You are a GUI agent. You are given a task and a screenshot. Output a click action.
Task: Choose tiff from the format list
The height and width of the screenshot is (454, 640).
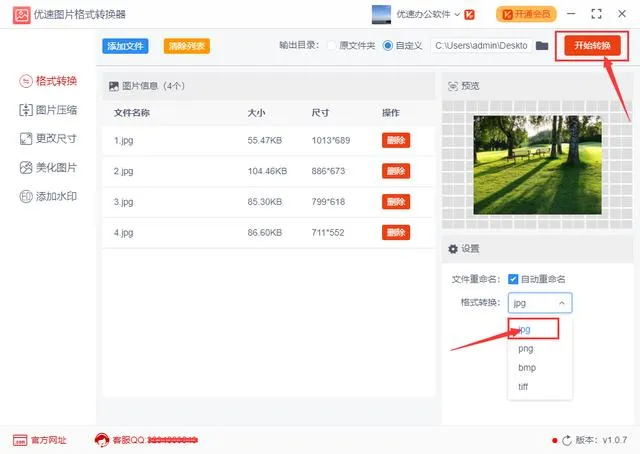(526, 386)
